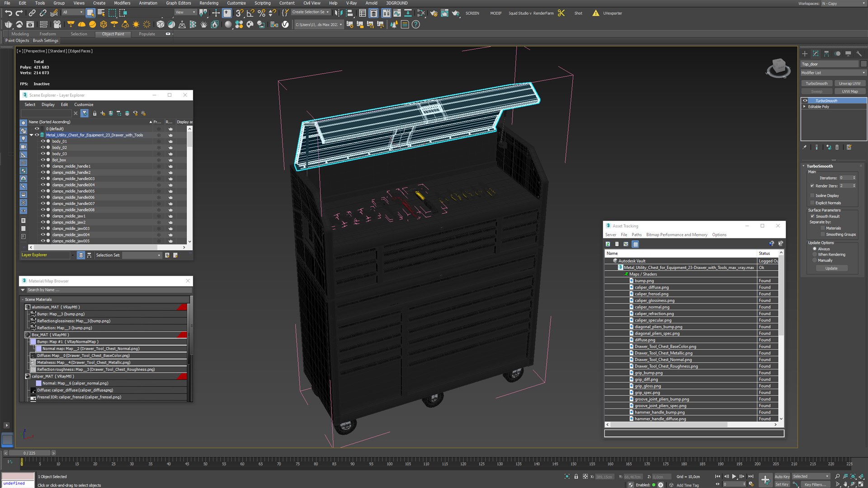Remove modifier from the stack (trash icon)
The image size is (868, 488).
837,147
